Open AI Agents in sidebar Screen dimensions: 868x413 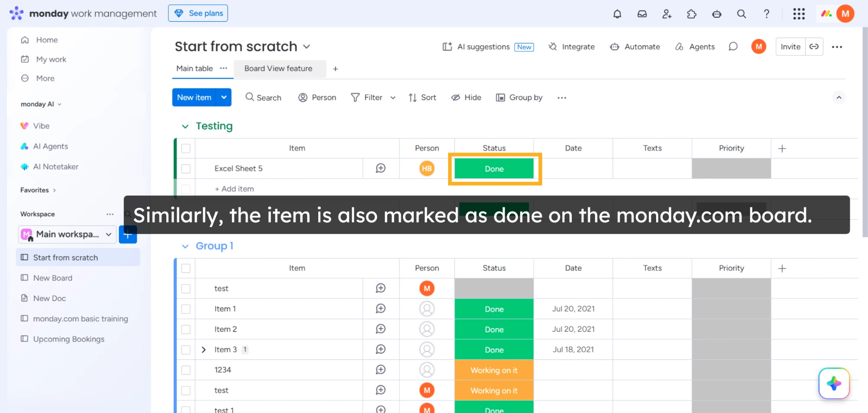pyautogui.click(x=50, y=147)
